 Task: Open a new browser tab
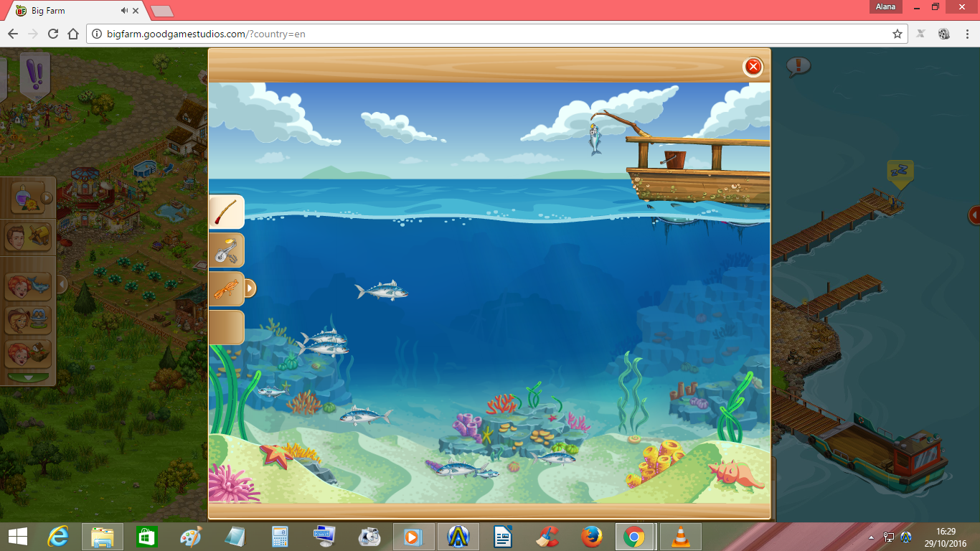[161, 11]
